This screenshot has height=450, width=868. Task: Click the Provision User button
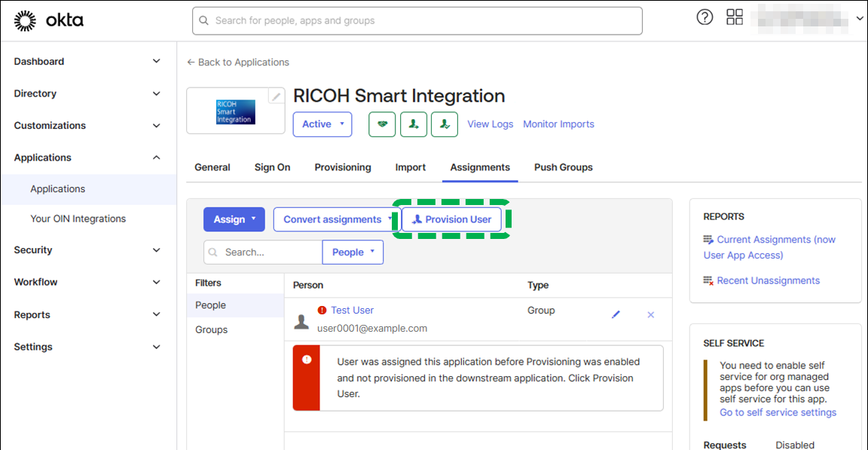[451, 219]
